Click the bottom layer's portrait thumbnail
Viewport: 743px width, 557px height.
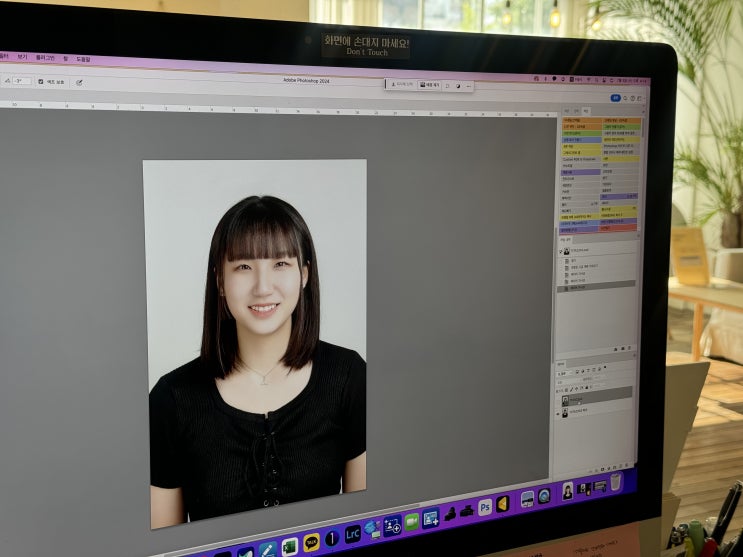(x=565, y=413)
